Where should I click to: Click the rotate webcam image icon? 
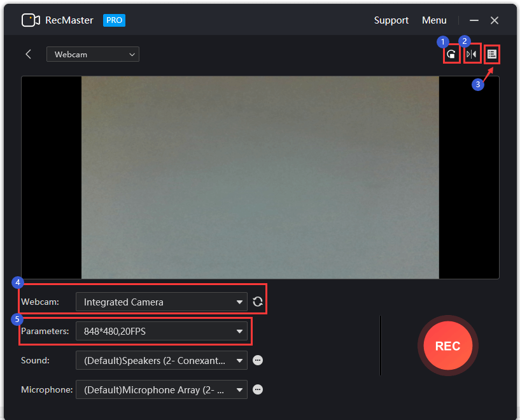tap(451, 54)
